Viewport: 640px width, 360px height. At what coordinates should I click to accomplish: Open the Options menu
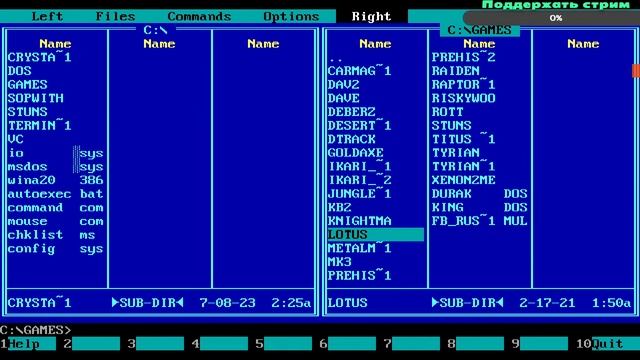pos(291,16)
